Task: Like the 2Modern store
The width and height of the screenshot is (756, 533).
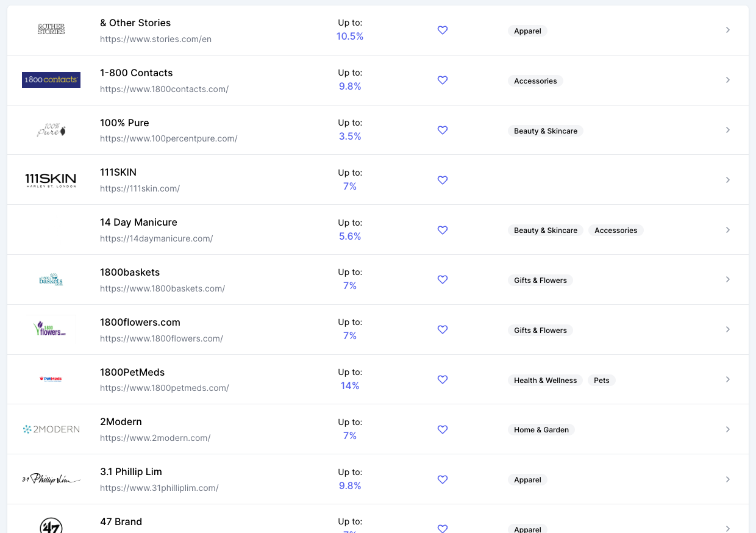Action: (x=443, y=429)
